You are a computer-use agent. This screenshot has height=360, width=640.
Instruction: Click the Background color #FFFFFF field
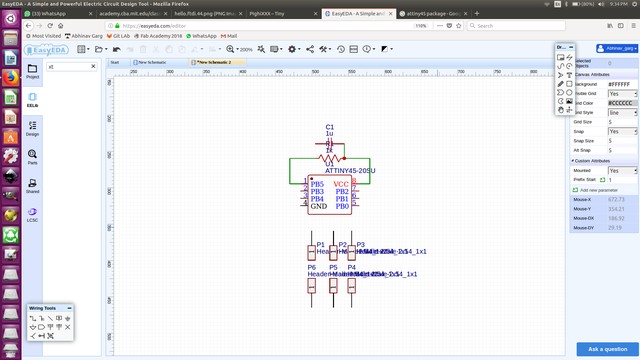[x=622, y=84]
